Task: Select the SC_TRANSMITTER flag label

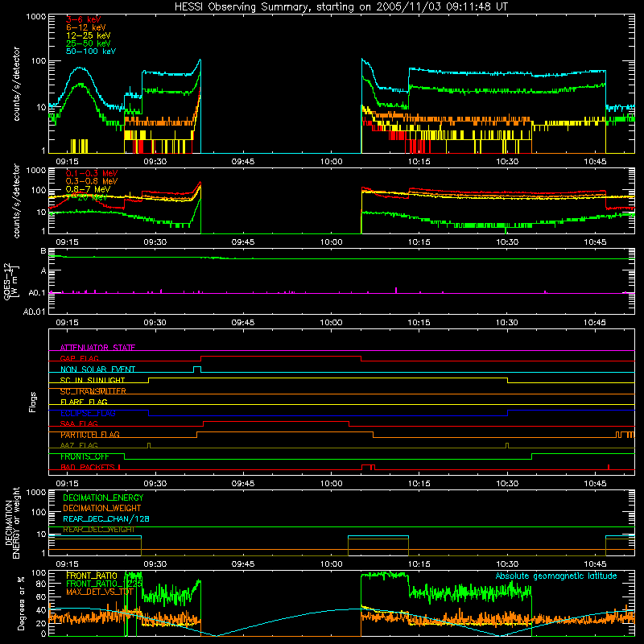Action: (x=93, y=391)
